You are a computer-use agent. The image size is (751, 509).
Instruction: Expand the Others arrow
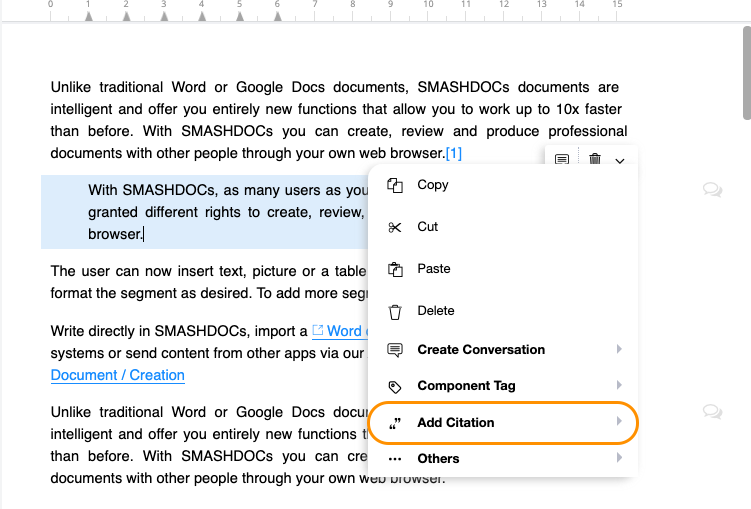[x=619, y=458]
